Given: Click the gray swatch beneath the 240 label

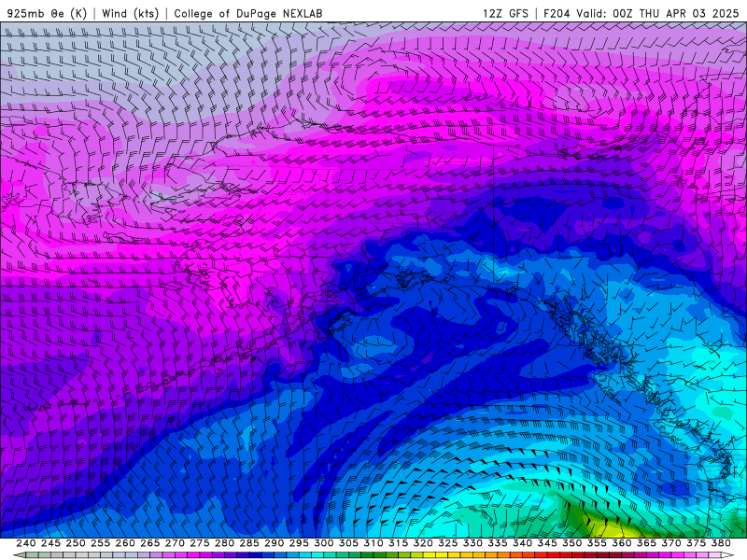Looking at the screenshot, I should (x=32, y=555).
